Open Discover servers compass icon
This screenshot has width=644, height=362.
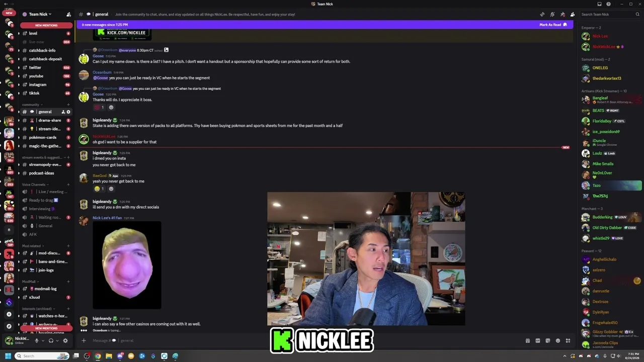coord(9,326)
